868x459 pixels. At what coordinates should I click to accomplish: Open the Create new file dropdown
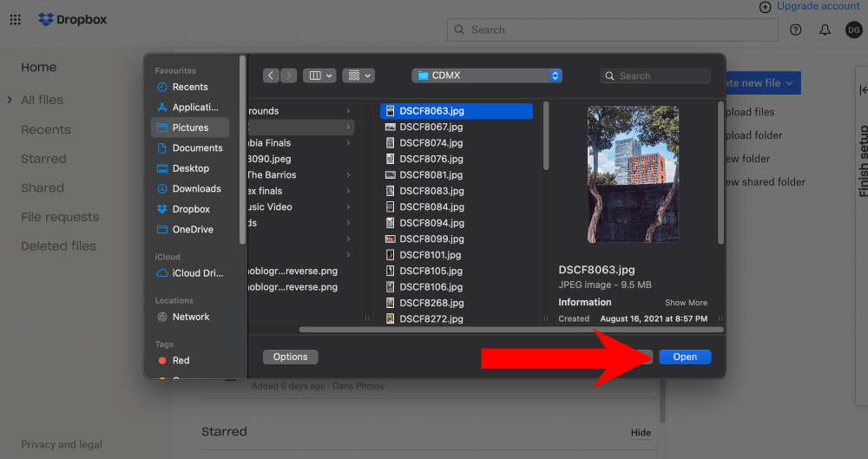(763, 83)
